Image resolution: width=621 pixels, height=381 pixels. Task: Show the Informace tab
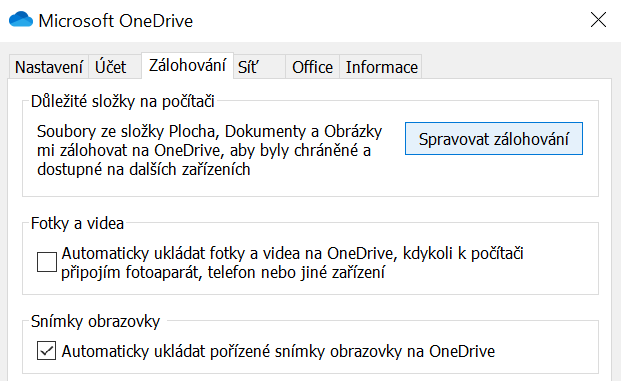pos(381,67)
